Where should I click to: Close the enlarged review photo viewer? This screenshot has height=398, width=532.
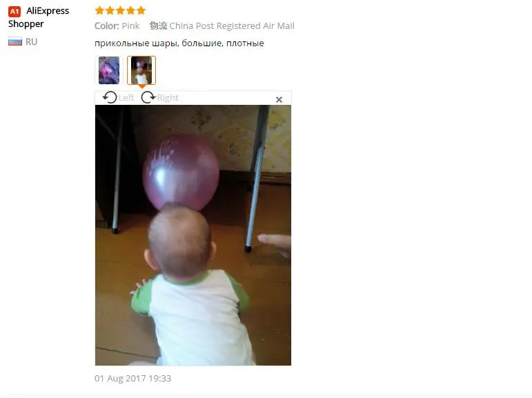(279, 99)
